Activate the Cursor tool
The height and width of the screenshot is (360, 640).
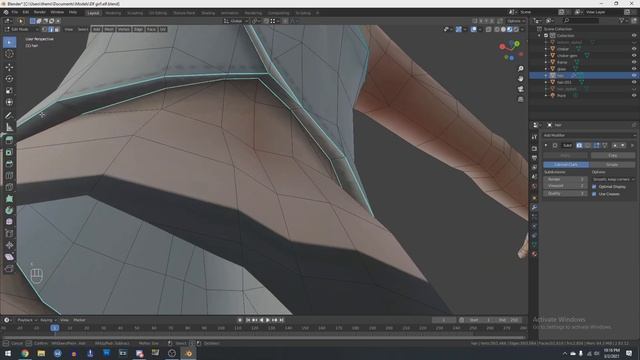(9, 54)
